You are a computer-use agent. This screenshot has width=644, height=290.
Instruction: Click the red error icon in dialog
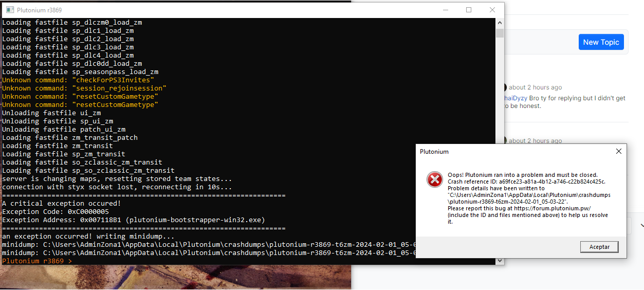click(435, 179)
